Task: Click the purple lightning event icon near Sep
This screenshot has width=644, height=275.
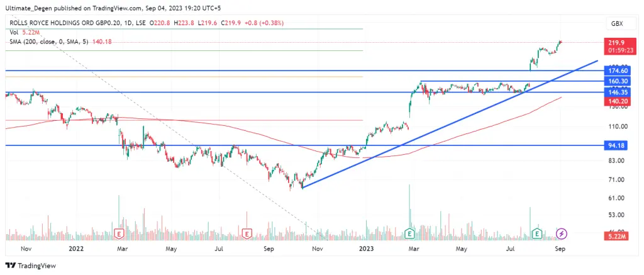Action: pyautogui.click(x=562, y=234)
